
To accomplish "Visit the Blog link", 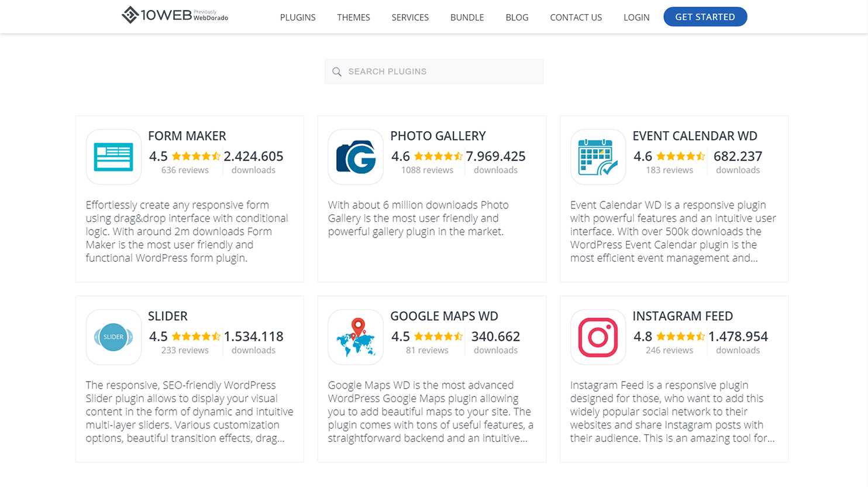I will pyautogui.click(x=517, y=18).
